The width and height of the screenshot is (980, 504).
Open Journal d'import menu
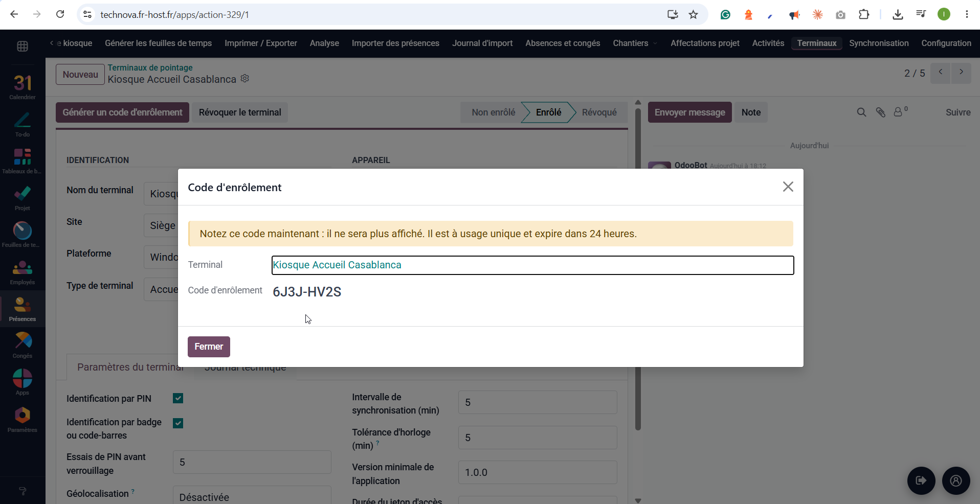[x=482, y=43]
